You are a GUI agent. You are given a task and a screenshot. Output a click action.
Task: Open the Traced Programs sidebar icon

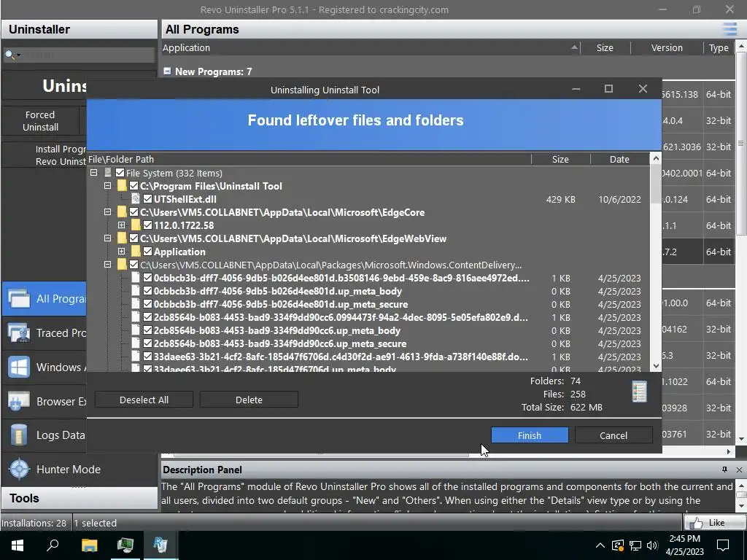point(19,332)
